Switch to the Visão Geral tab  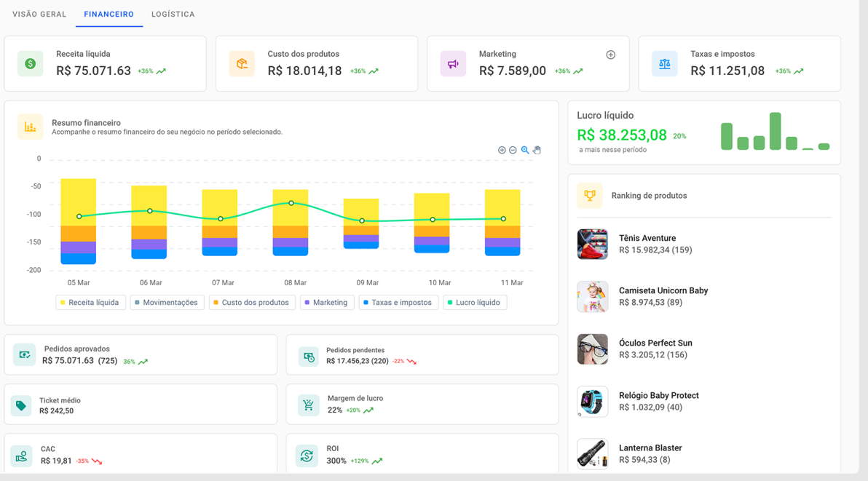pos(39,15)
